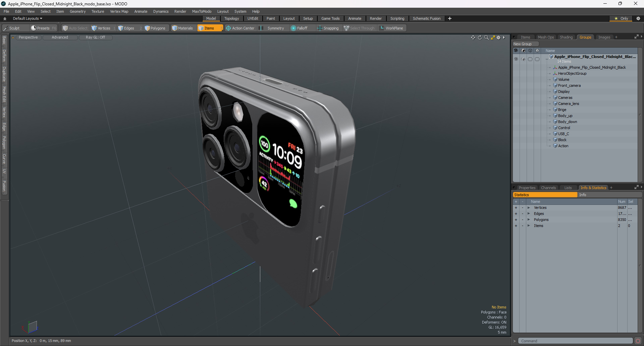This screenshot has height=346, width=644.
Task: Click minus in the Vertices statistics row
Action: tap(522, 208)
